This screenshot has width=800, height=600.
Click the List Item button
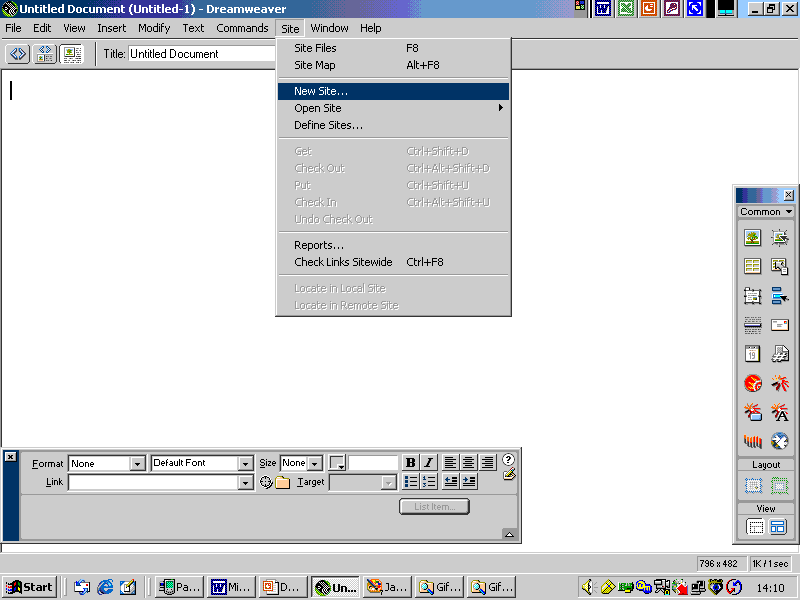click(x=434, y=507)
